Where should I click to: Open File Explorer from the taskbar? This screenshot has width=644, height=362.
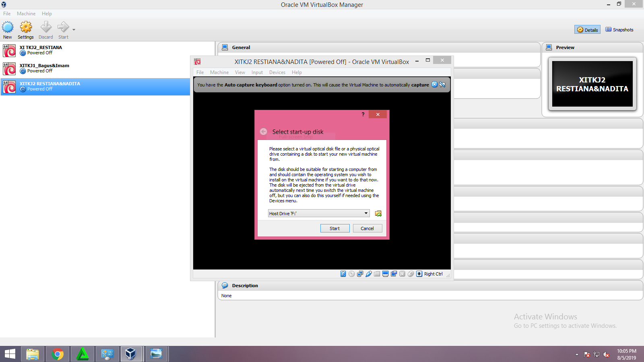point(33,354)
